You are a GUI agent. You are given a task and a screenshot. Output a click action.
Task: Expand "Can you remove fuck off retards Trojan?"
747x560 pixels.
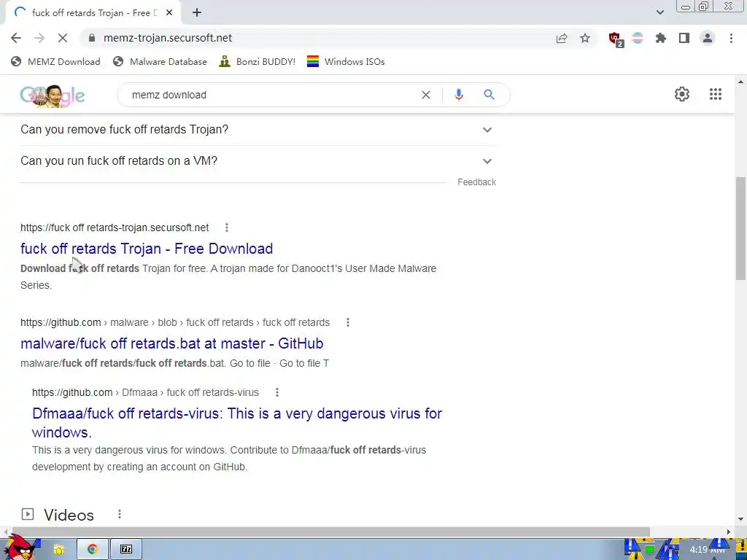258,130
